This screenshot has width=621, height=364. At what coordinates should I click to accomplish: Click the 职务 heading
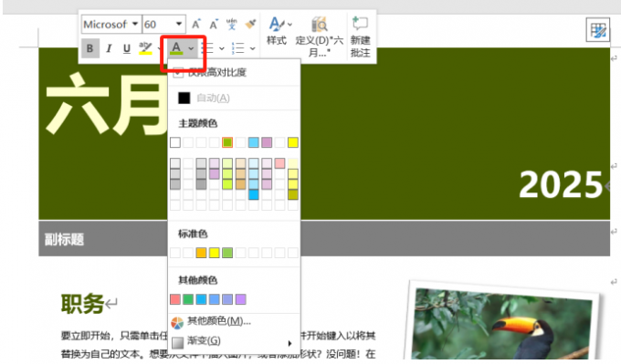(x=82, y=304)
